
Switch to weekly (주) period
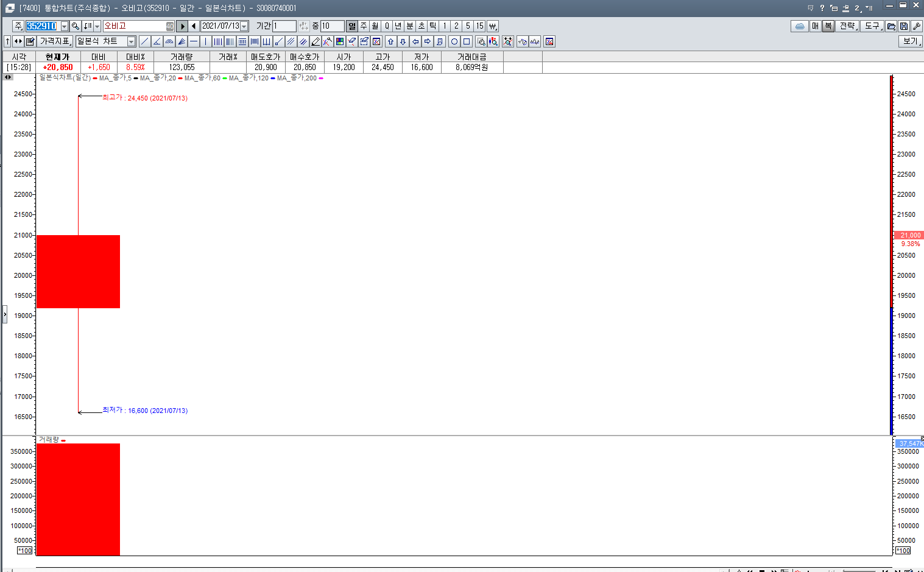[x=364, y=26]
